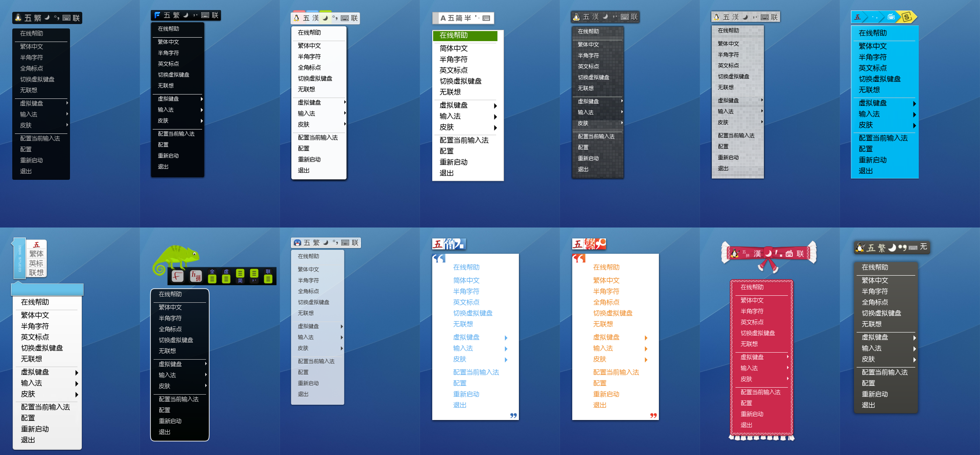Click the green 联 button in the chameleon bar
The image size is (980, 455).
(268, 276)
